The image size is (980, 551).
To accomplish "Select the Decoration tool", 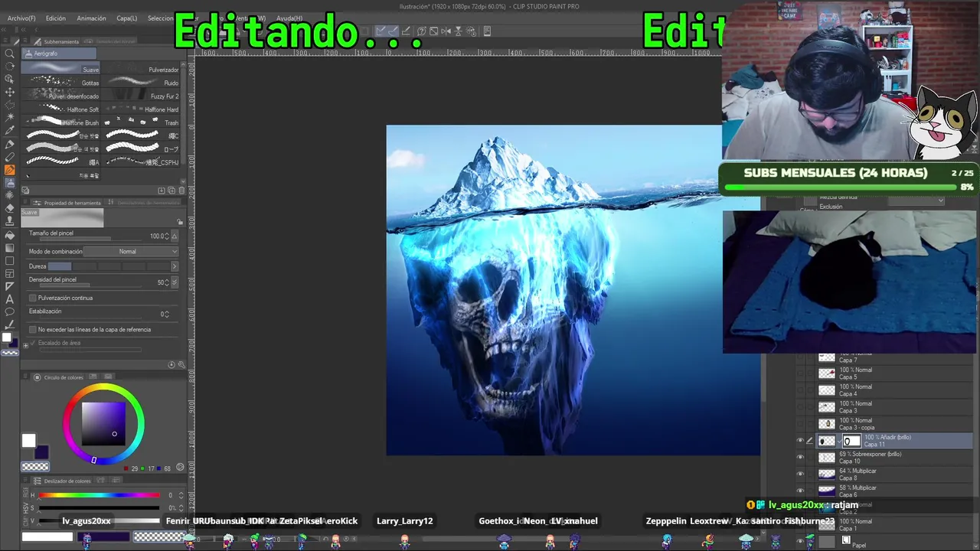I will [x=10, y=196].
